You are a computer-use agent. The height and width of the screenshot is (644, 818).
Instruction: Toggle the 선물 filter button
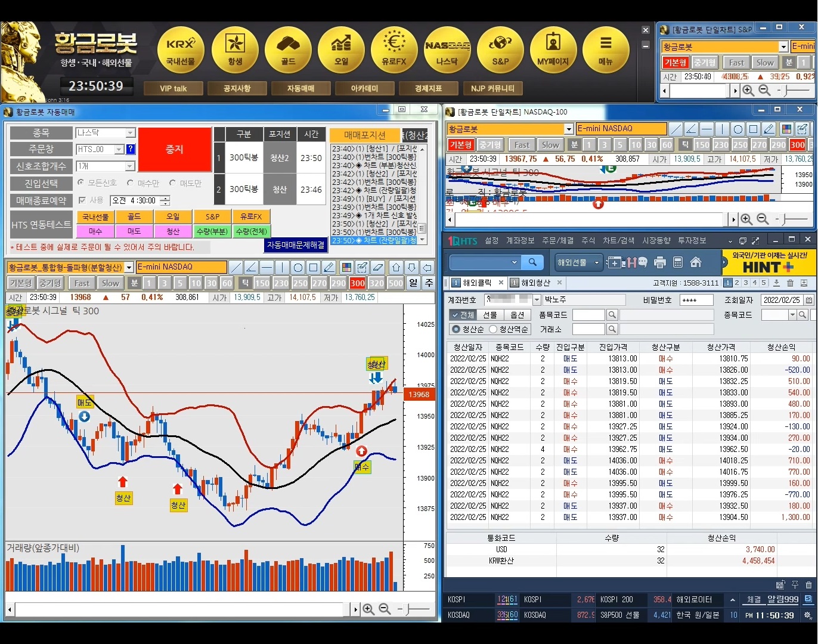(490, 315)
